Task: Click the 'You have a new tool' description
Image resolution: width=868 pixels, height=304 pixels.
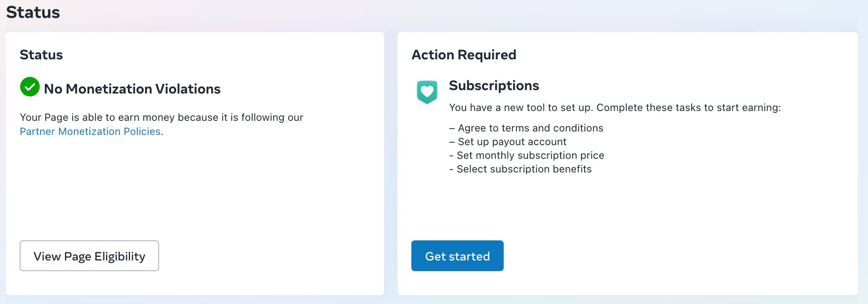Action: pos(615,108)
